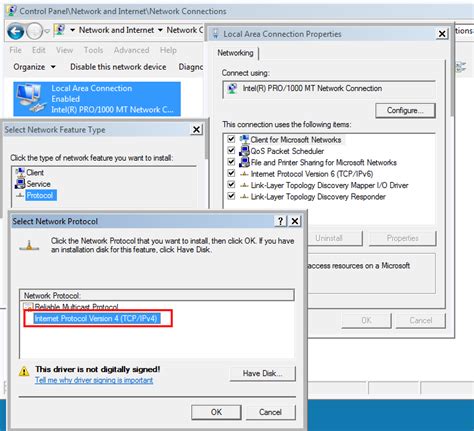Click the Intel PRO/1000 MT adapter icon
Viewport: 474px width, 431px height.
[x=232, y=89]
